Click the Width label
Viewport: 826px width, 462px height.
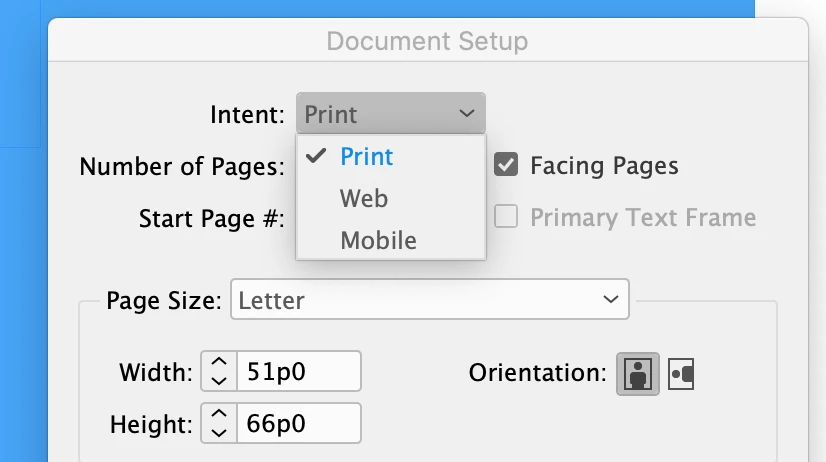point(156,372)
